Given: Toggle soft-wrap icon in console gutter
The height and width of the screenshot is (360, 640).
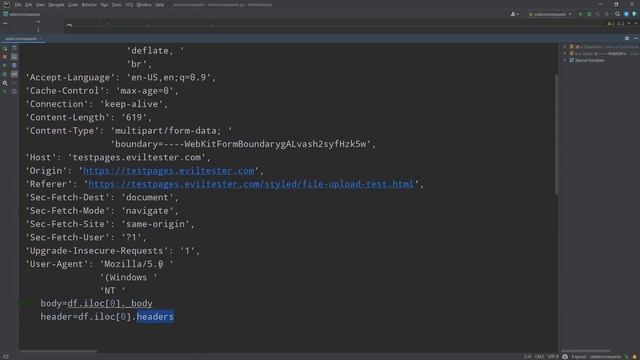Looking at the screenshot, I should click(x=14, y=49).
